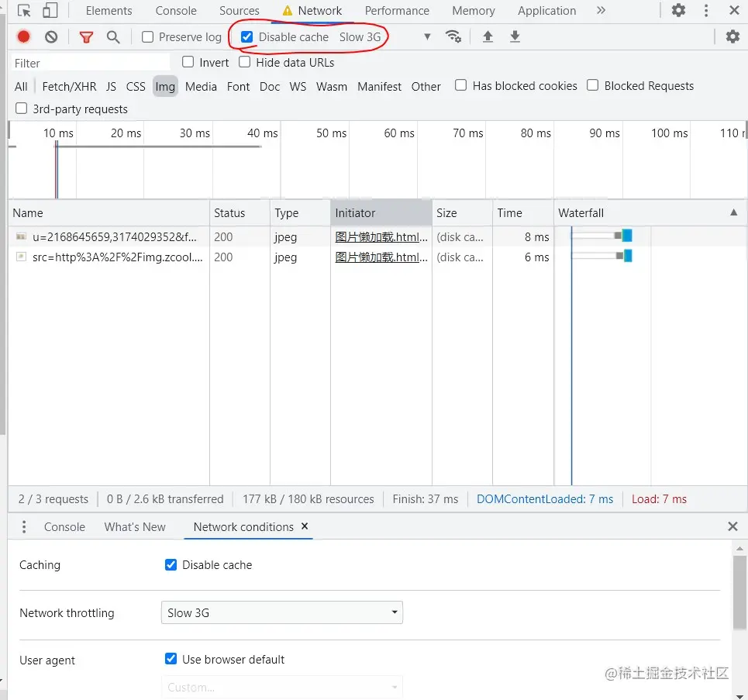Check Blocked Requests option
This screenshot has height=700, width=748.
click(x=592, y=85)
